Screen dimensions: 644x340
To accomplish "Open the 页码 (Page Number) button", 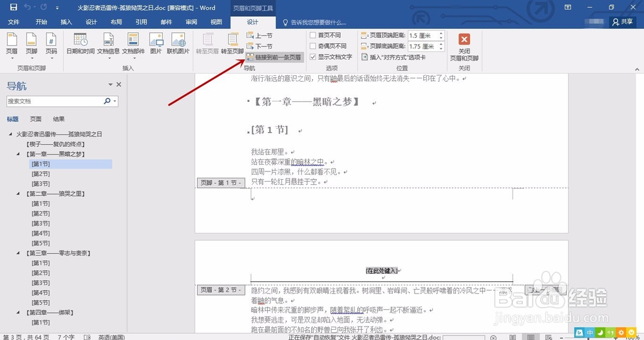I will click(x=52, y=46).
